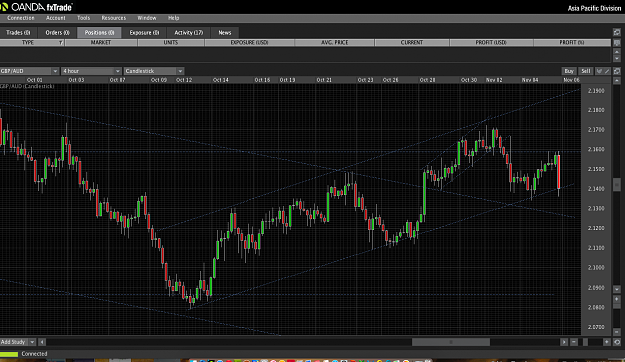Select the line drawing tool

(607, 71)
